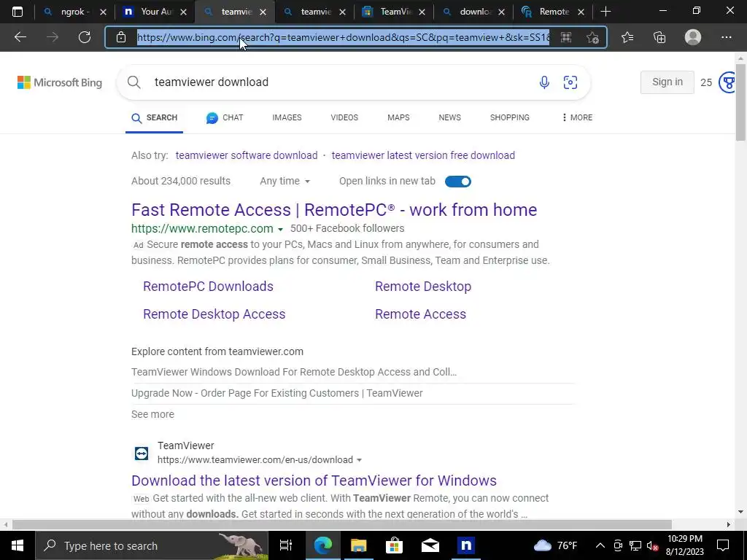Click the muted volume tray icon
The height and width of the screenshot is (560, 747).
[652, 545]
